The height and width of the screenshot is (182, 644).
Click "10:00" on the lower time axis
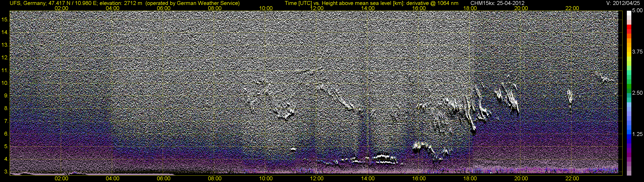point(266,179)
